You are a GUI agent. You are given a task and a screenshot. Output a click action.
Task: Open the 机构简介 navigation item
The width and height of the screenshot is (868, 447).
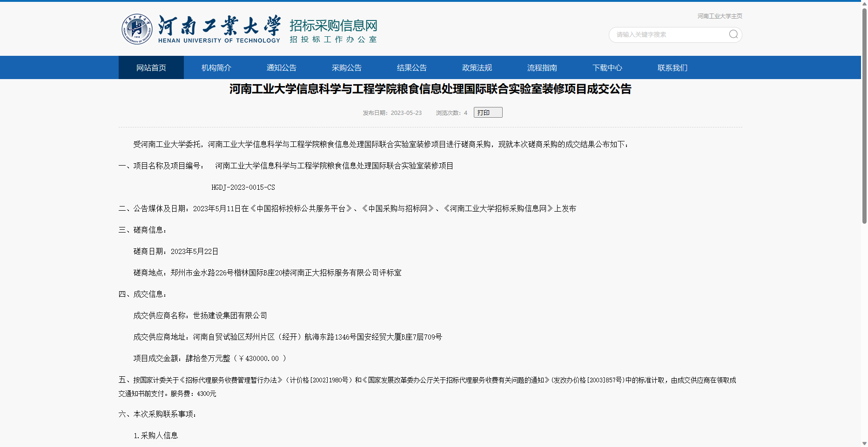click(216, 67)
